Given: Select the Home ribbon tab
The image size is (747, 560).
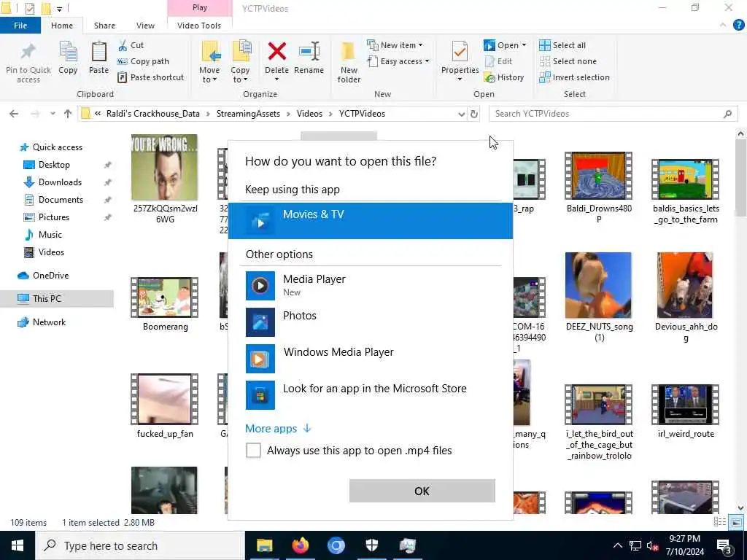Looking at the screenshot, I should pos(62,26).
